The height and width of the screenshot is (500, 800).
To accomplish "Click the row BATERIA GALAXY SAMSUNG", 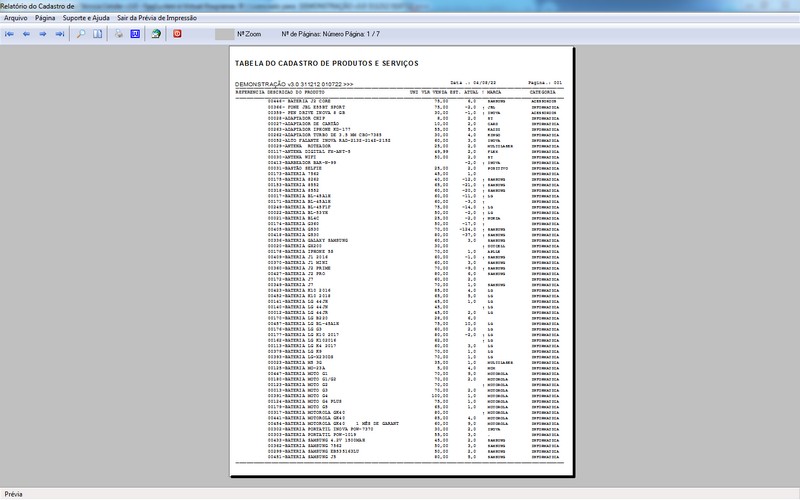I will (x=413, y=240).
